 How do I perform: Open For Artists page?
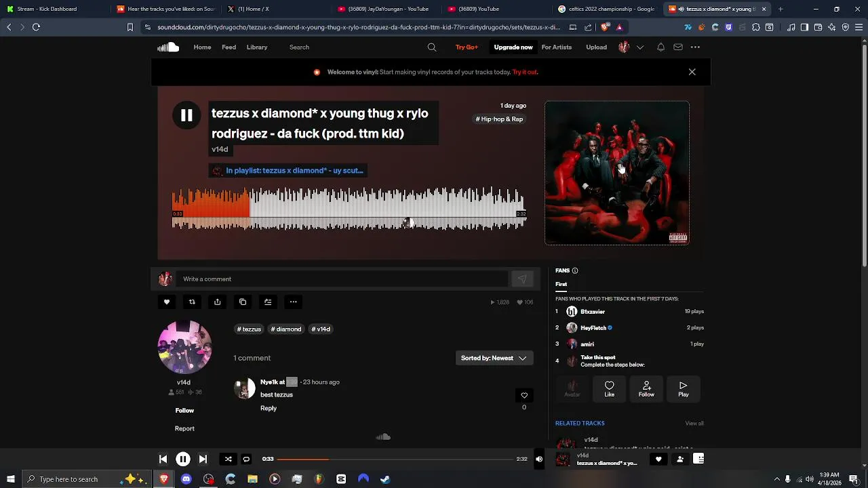[x=557, y=47]
